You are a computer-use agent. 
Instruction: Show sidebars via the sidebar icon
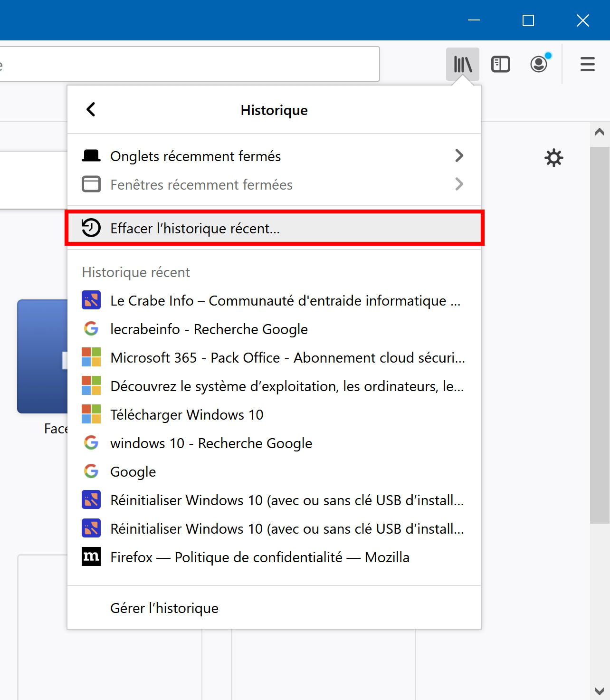click(501, 64)
